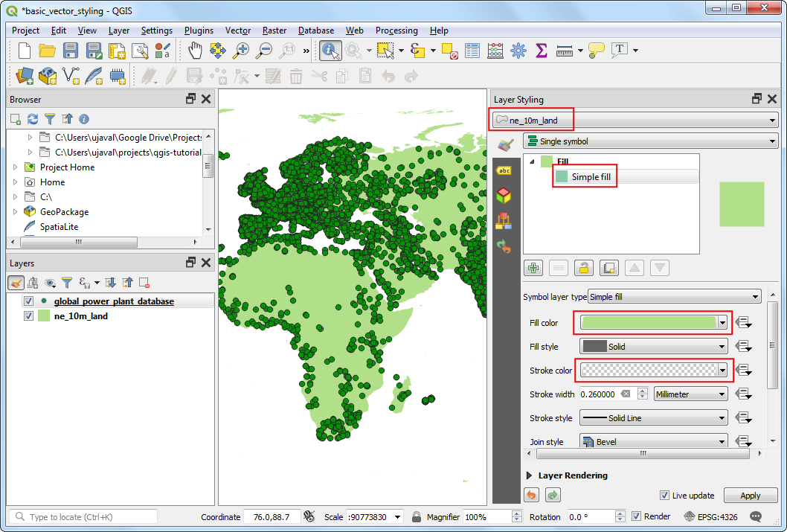Open the Data Source Manager
Image resolution: width=787 pixels, height=532 pixels.
point(23,74)
